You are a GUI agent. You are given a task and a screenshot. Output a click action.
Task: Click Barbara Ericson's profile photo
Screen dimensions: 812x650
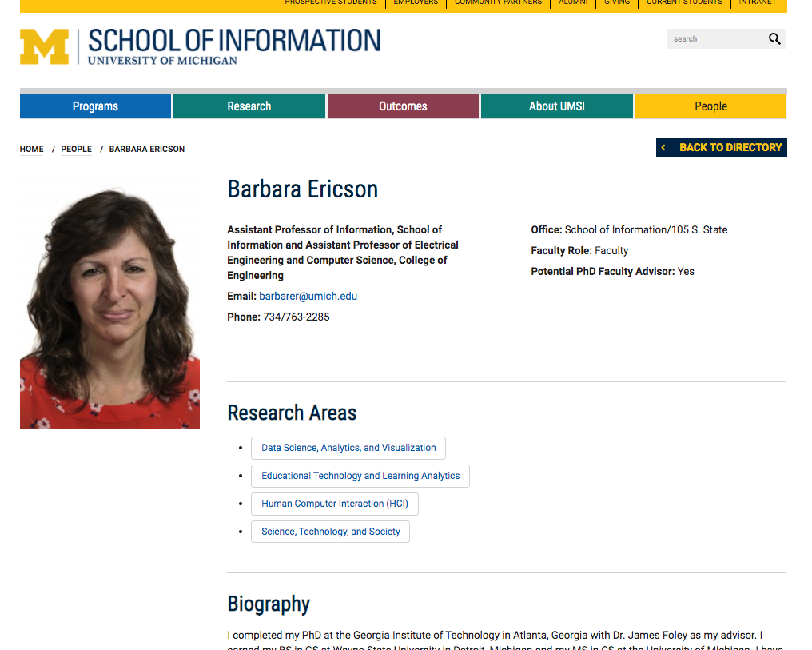pos(109,302)
